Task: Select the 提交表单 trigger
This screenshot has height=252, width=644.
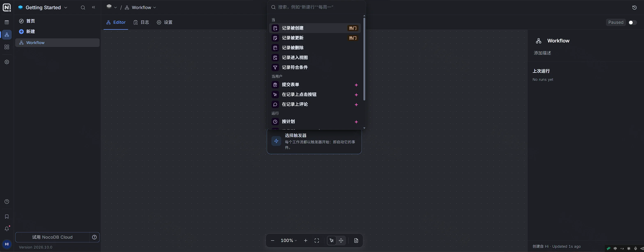Action: coord(315,85)
